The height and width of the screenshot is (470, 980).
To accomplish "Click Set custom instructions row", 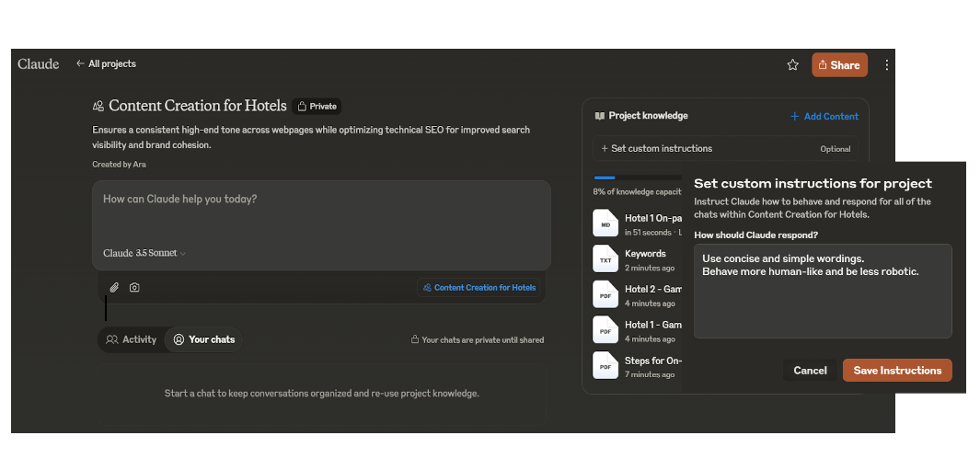I will point(726,149).
